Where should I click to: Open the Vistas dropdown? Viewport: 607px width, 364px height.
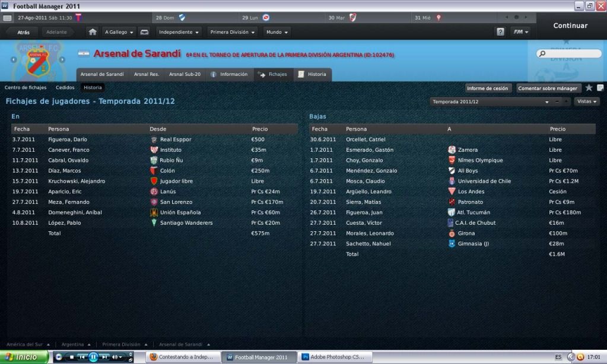click(x=586, y=102)
